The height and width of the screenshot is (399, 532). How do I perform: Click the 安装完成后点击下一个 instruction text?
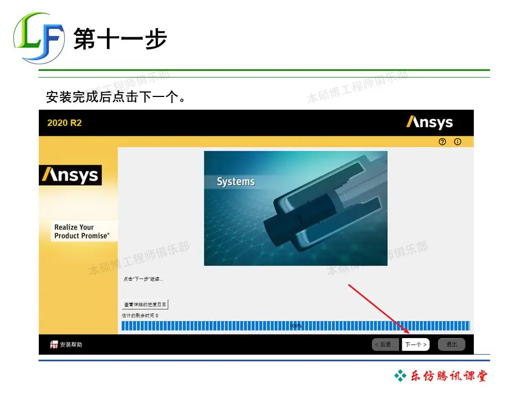point(116,97)
